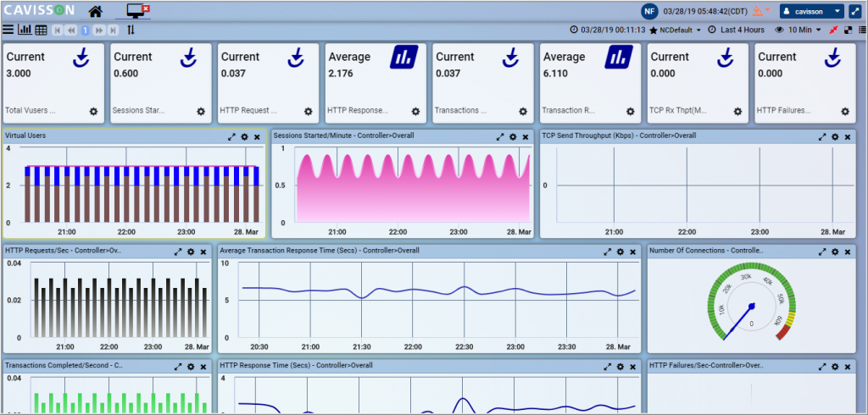This screenshot has height=415, width=868.
Task: Open the 10 Min view-by dropdown
Action: 798,30
